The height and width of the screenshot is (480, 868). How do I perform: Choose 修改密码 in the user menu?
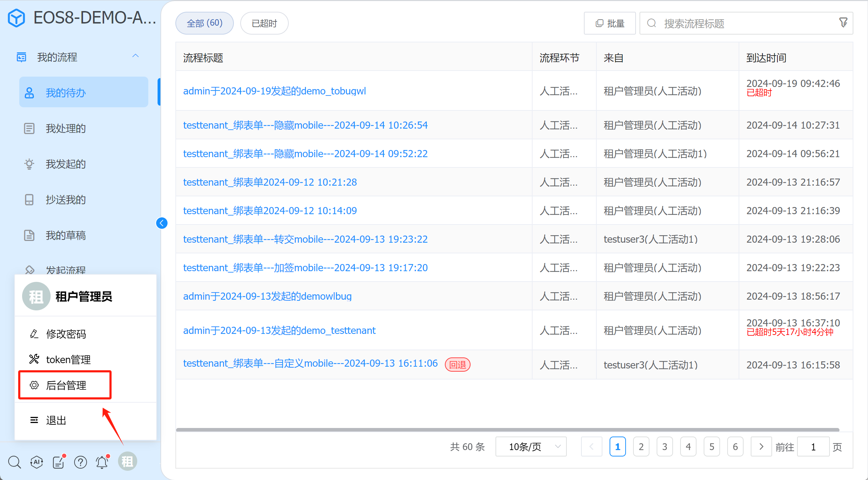coord(66,334)
